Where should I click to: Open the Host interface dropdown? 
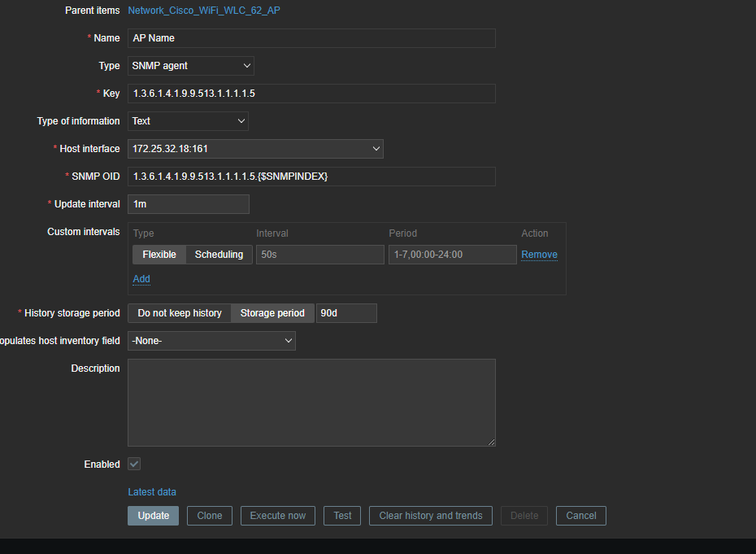coord(255,149)
